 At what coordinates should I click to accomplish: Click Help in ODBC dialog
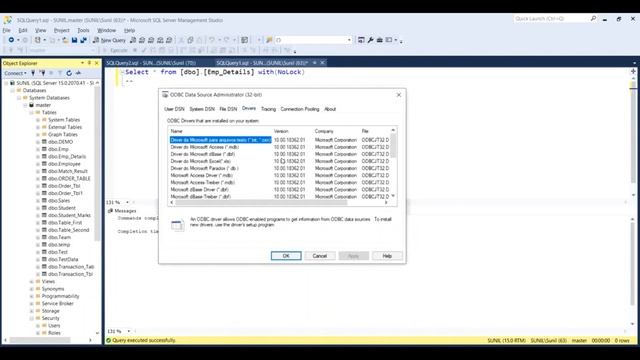(x=387, y=256)
